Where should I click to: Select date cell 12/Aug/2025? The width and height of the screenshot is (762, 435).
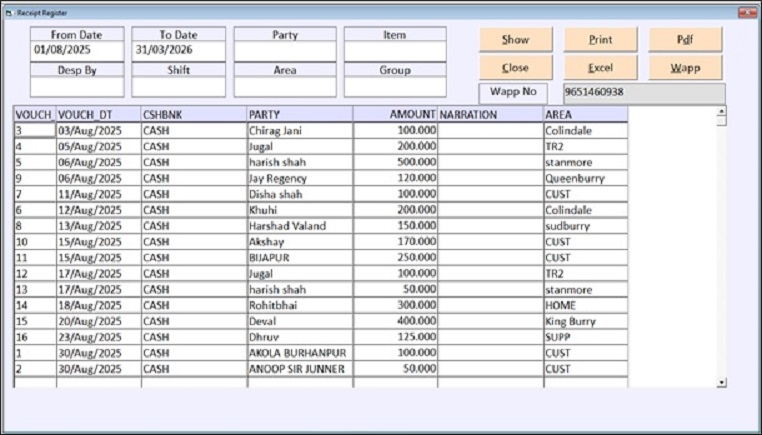[98, 210]
